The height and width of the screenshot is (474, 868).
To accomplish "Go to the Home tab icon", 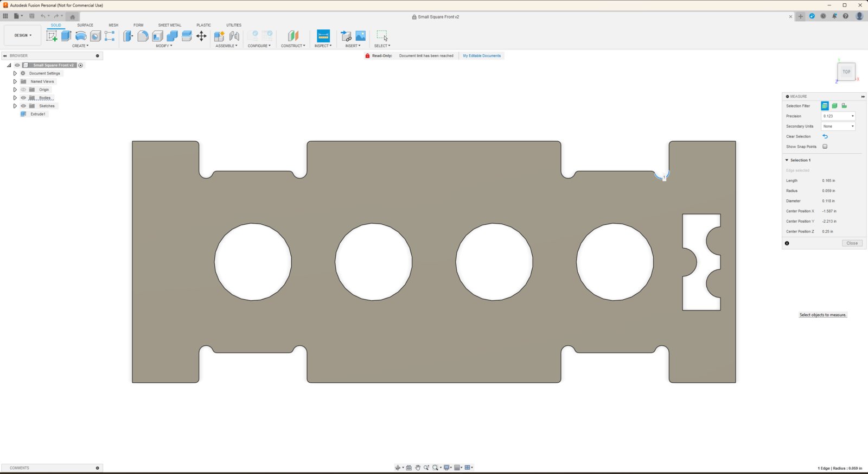I will (72, 17).
